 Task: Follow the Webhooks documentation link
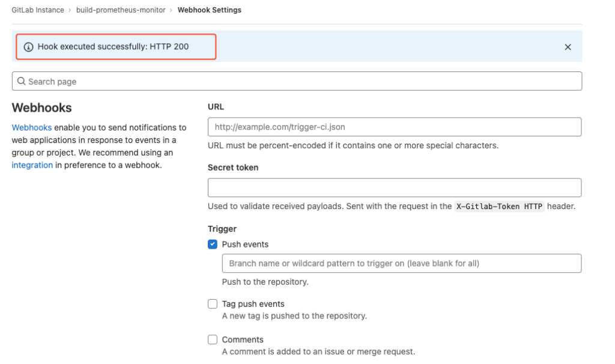point(32,127)
